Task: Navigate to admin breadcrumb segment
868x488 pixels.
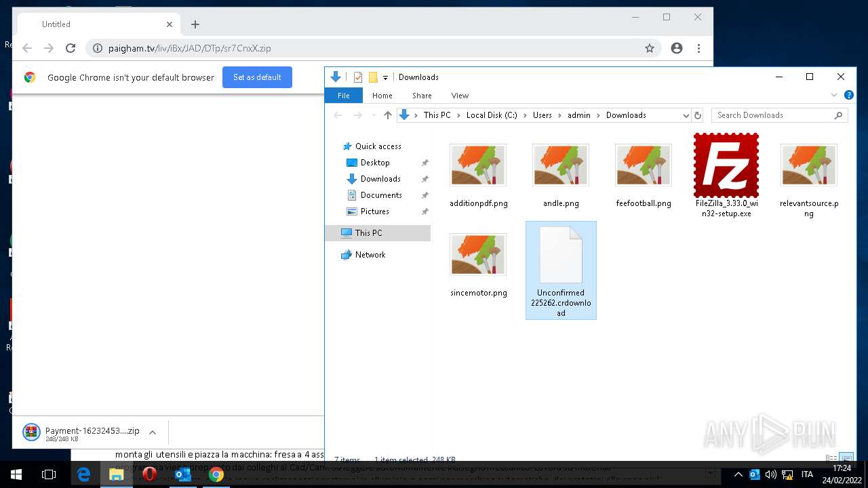Action: coord(579,115)
